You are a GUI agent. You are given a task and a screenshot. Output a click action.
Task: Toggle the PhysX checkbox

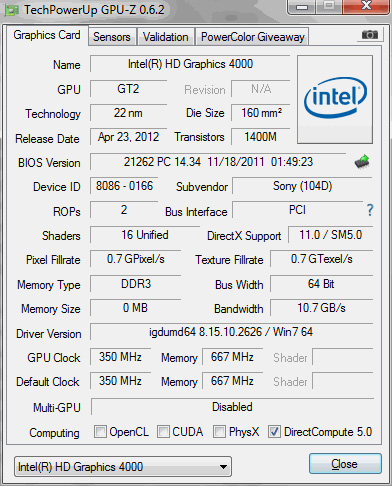(219, 431)
